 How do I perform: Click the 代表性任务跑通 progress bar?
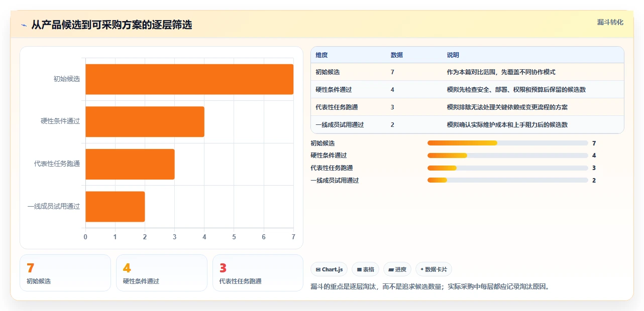507,168
